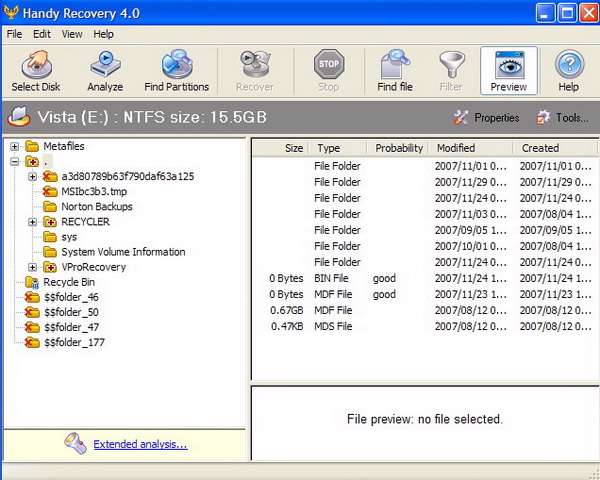Select File Folder row modified 2007/11/01
Screen dimensions: 600x480
pyautogui.click(x=425, y=166)
